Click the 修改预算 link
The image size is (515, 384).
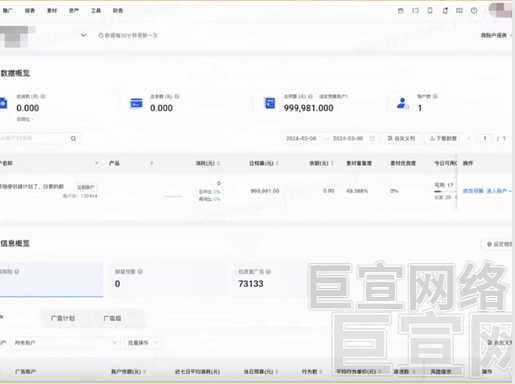click(473, 191)
